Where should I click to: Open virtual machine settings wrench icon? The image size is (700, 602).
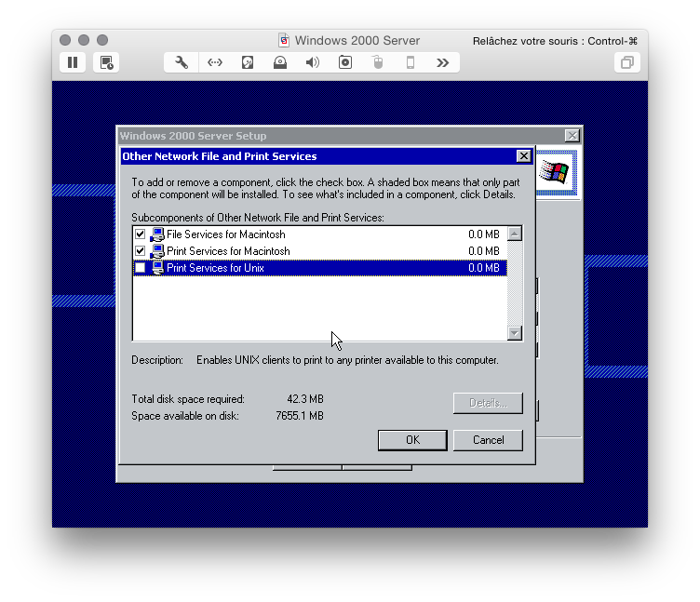point(182,62)
